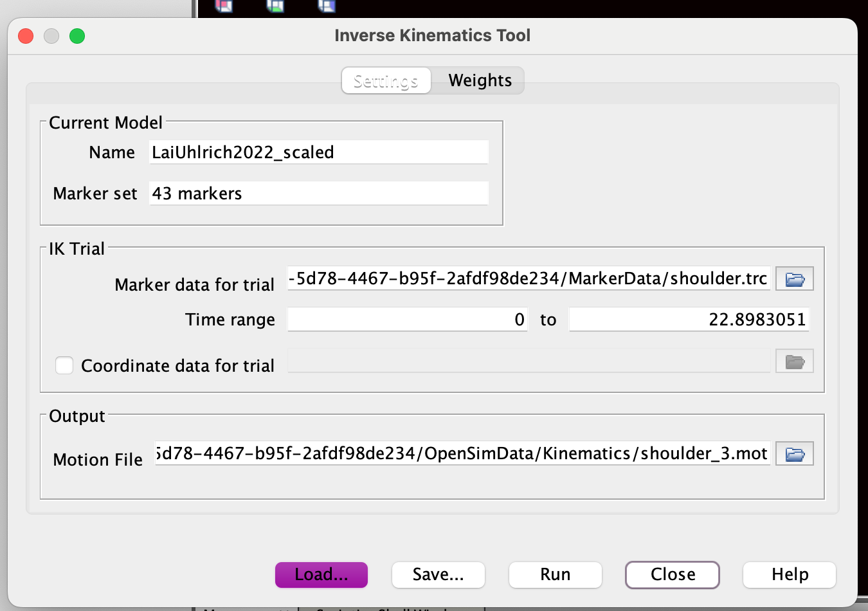Edit the Marker data for trial path
The image size is (868, 611).
tap(529, 278)
